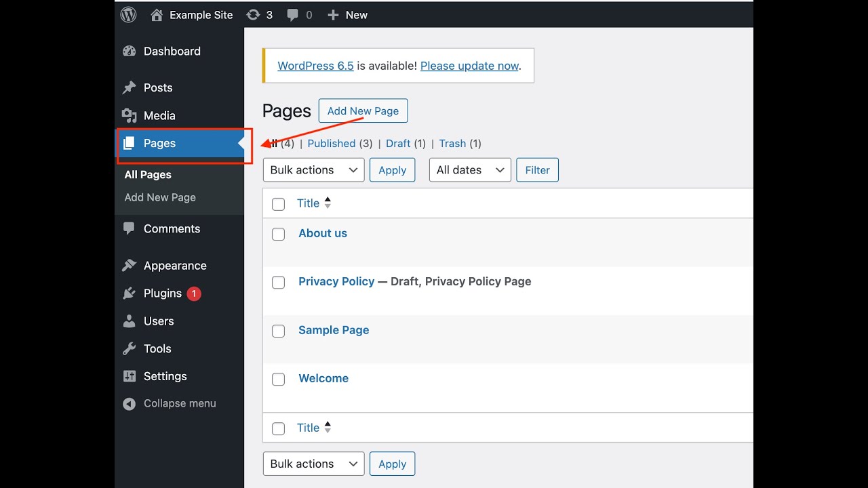This screenshot has width=868, height=488.
Task: Open the comments bubble icon in admin bar
Action: coord(292,15)
